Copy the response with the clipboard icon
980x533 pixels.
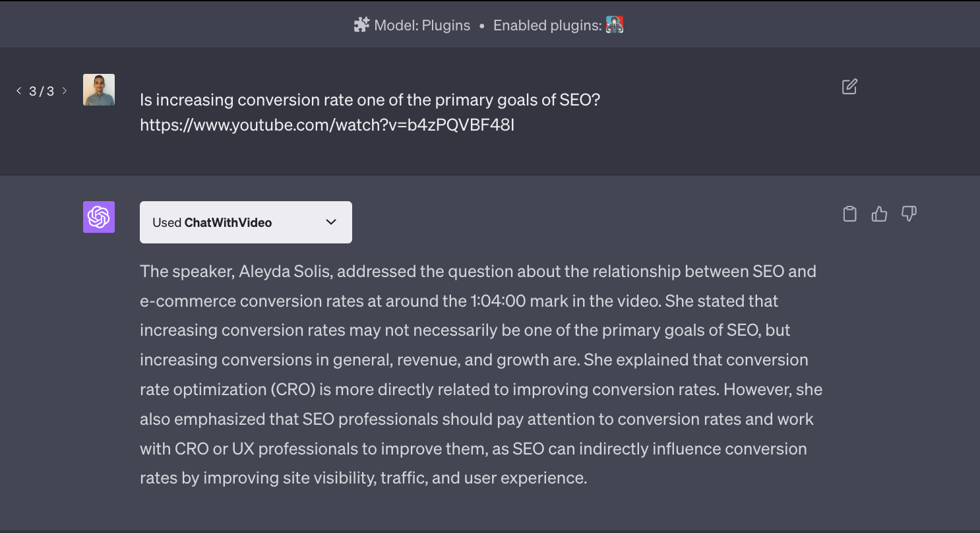pos(850,214)
